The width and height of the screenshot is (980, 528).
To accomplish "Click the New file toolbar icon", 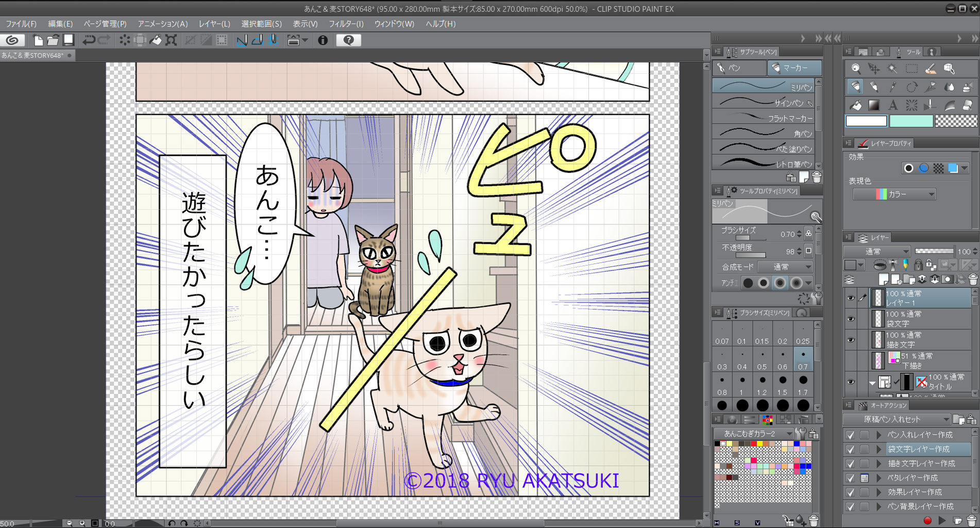I will tap(38, 40).
